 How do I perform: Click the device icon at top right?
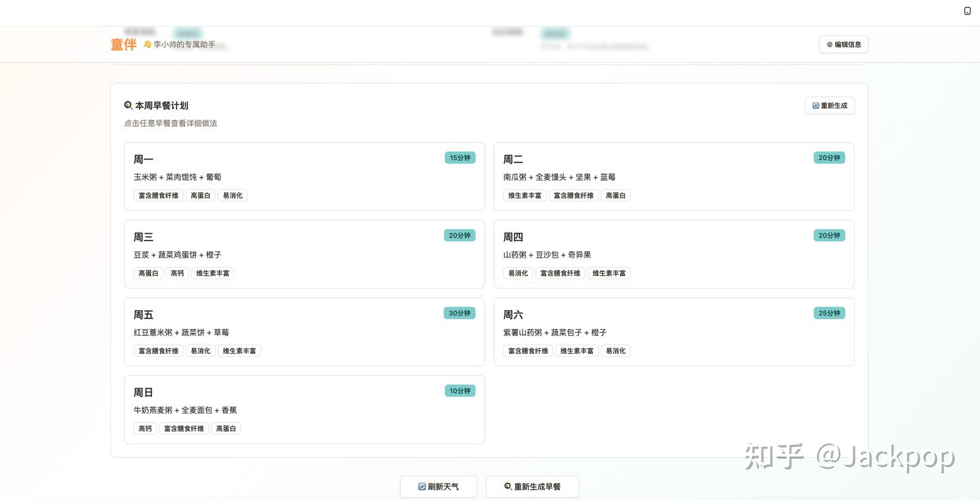pos(967,11)
